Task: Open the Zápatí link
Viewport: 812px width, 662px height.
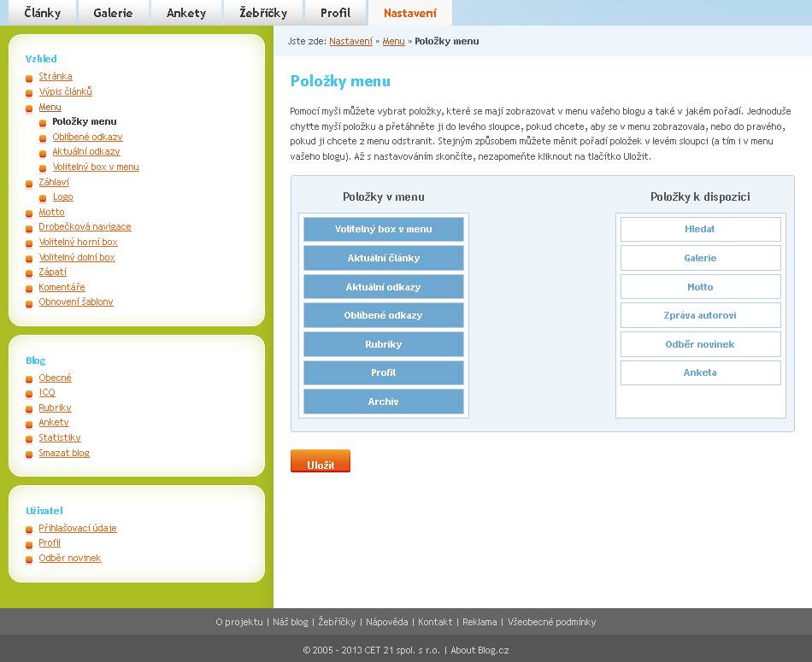Action: [53, 272]
